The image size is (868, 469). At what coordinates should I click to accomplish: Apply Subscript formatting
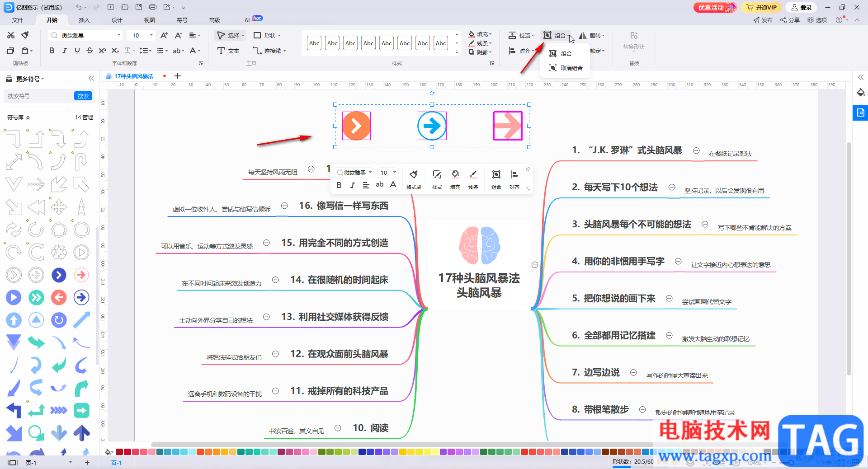point(115,51)
